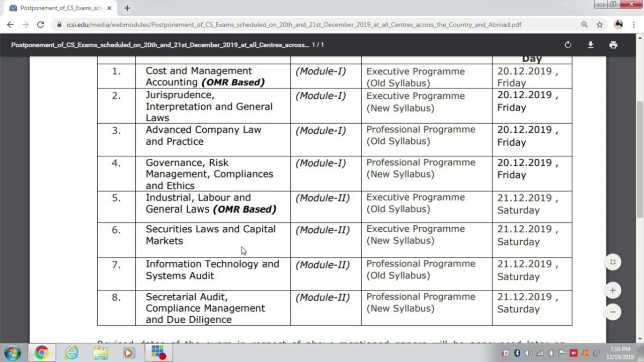
Task: Show the taskbar clock and date
Action: pyautogui.click(x=620, y=353)
